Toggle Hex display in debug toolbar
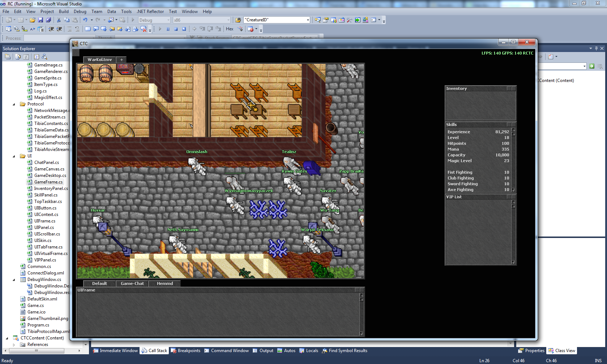Screen dimensions: 607x364 (x=230, y=29)
